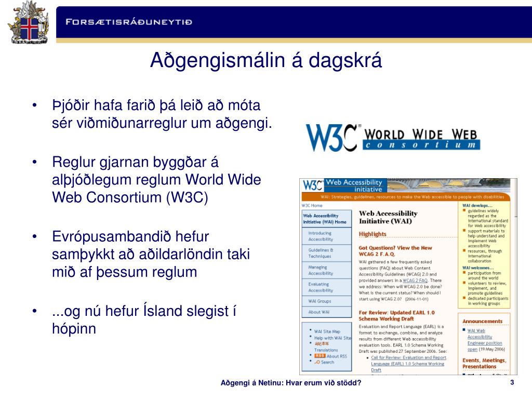
Task: Open the Evaluating Accessibility menu item
Action: point(326,287)
